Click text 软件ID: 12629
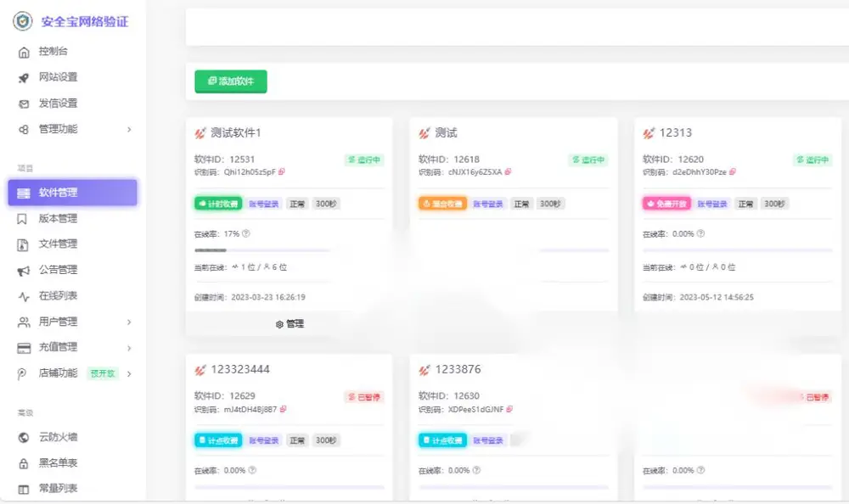 (225, 395)
